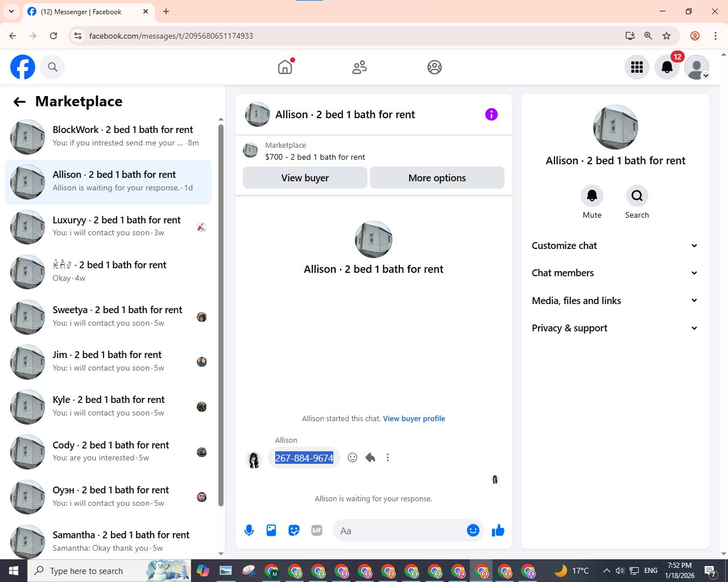Click Allison's avatar beside her message
This screenshot has height=582, width=728.
(x=254, y=460)
